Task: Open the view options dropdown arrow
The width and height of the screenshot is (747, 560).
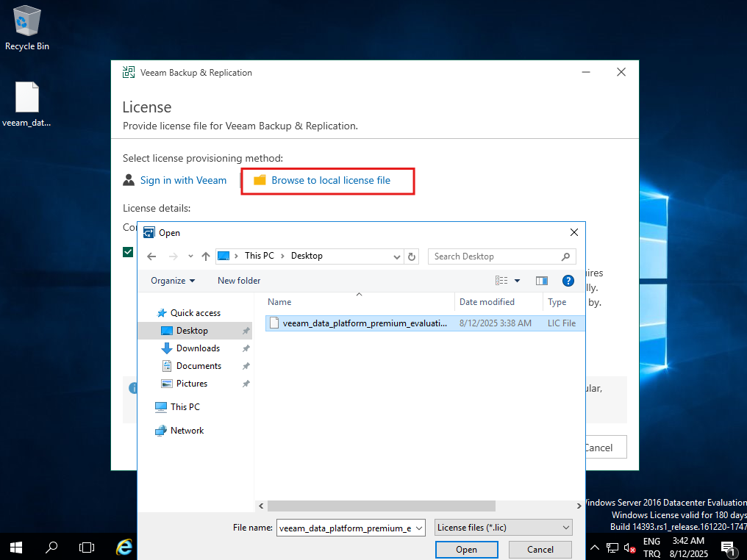Action: tap(518, 281)
